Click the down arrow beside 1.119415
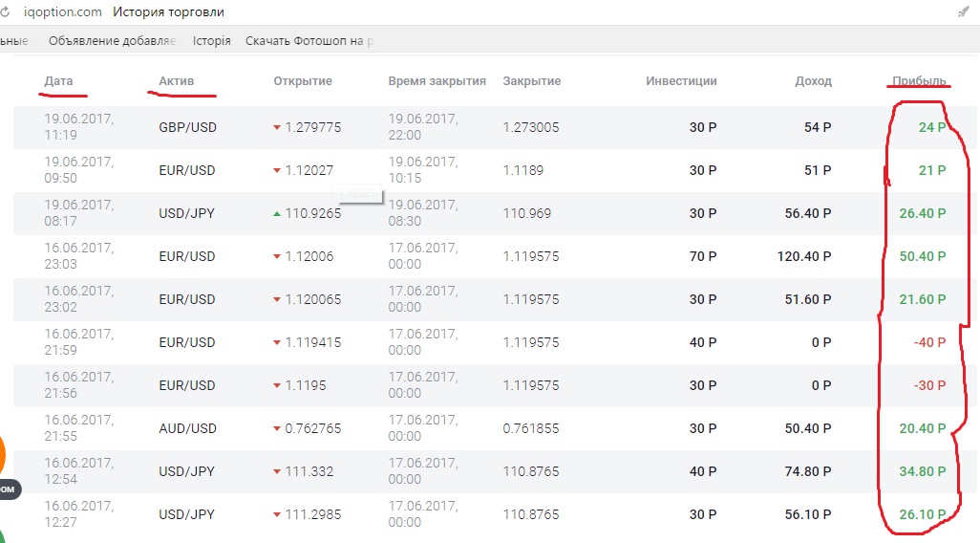980x543 pixels. [277, 343]
